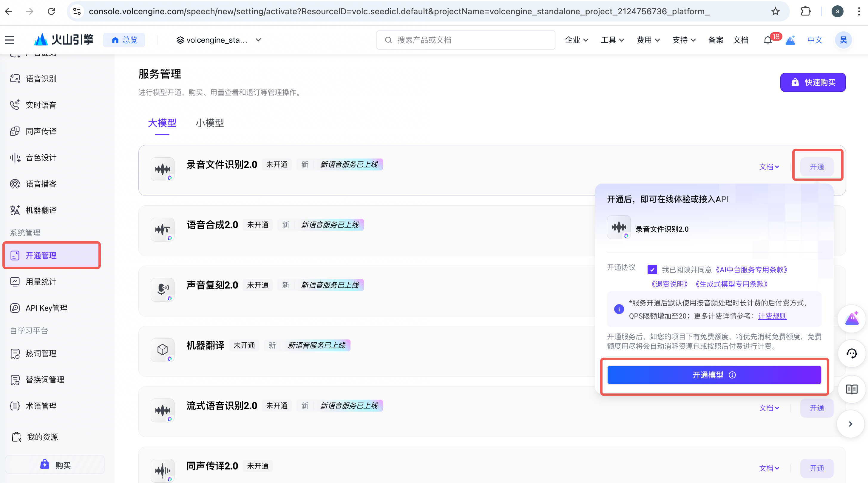
Task: Click the browser address bar URL
Action: coord(399,11)
